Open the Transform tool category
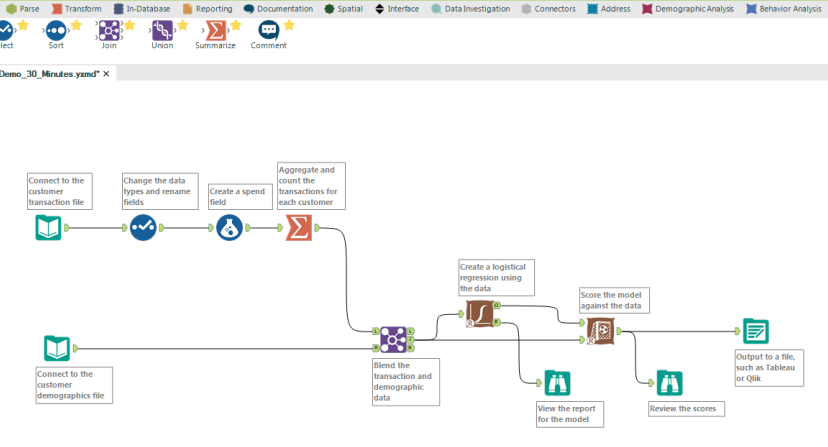Screen dimensions: 828x447 pos(77,8)
